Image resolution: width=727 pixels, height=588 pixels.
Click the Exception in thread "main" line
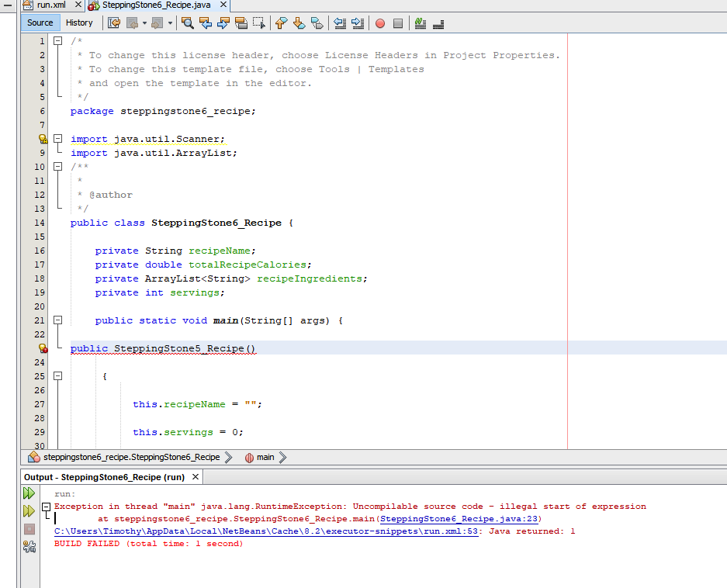350,507
